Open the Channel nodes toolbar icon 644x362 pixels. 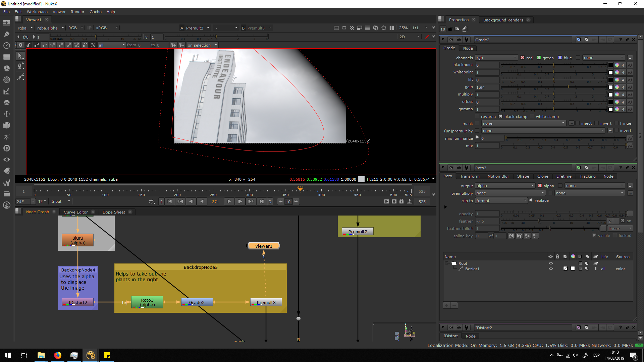click(6, 57)
